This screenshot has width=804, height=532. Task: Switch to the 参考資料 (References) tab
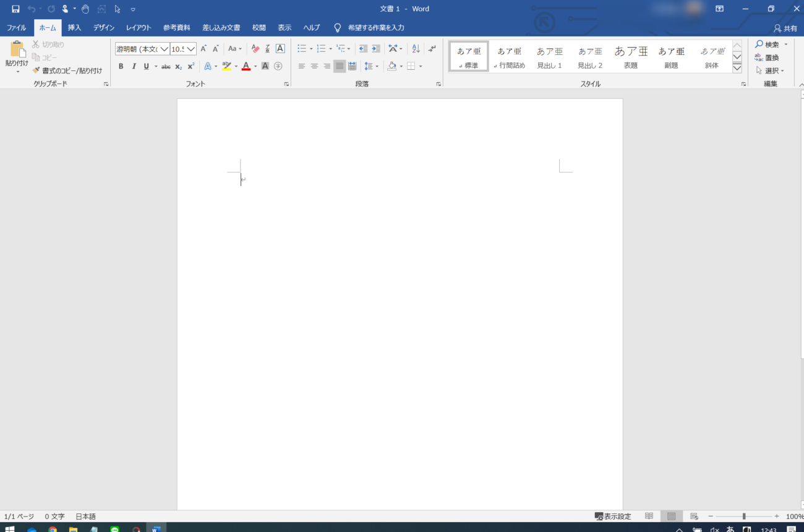coord(177,28)
